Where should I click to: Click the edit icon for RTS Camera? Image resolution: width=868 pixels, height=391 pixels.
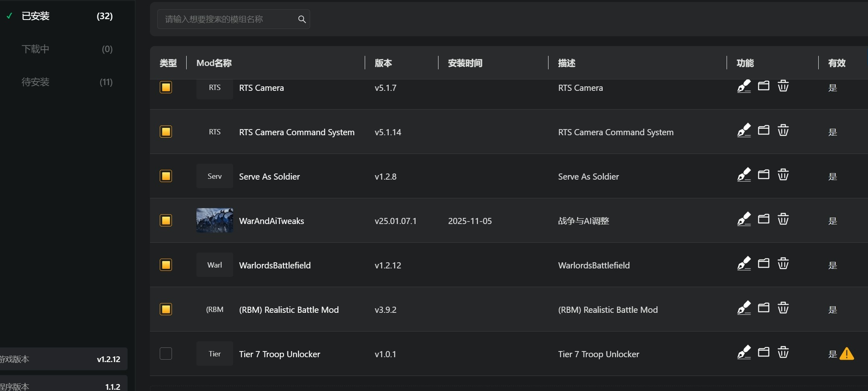744,86
